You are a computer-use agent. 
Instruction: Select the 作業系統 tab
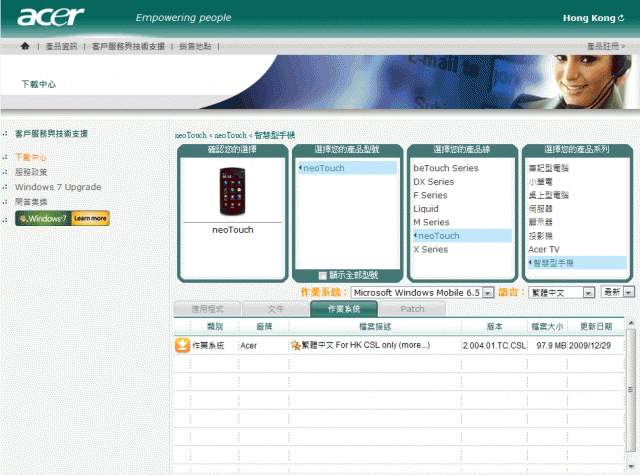tap(344, 309)
